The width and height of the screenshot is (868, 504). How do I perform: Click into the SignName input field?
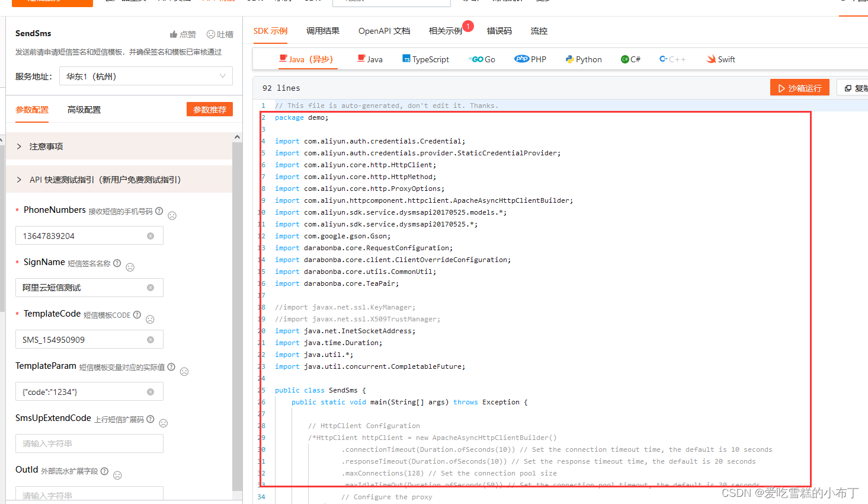89,288
